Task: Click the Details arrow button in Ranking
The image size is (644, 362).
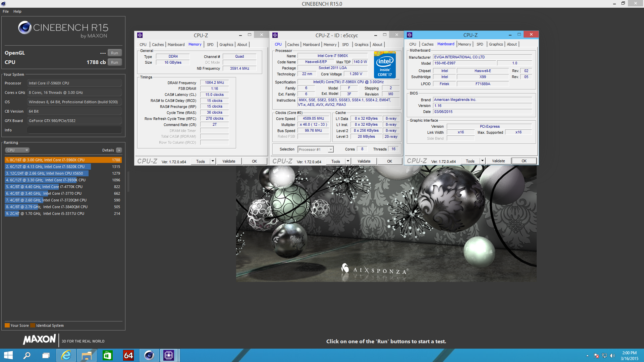Action: [119, 150]
